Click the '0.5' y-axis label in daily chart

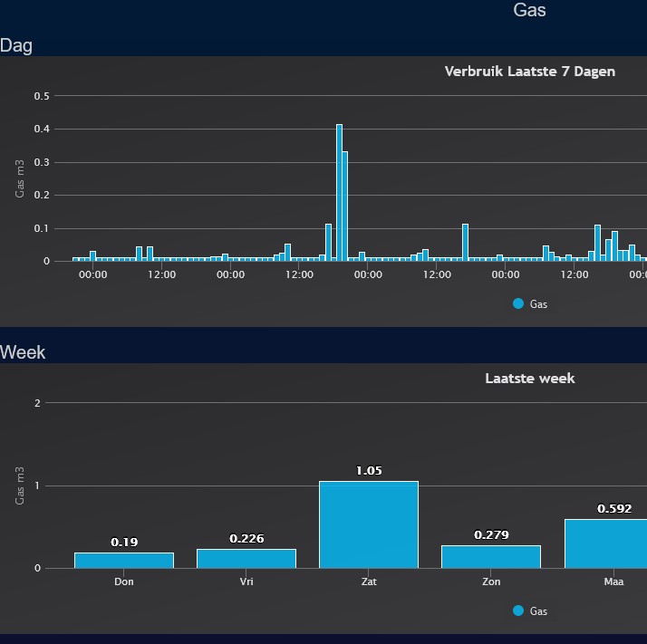[42, 96]
